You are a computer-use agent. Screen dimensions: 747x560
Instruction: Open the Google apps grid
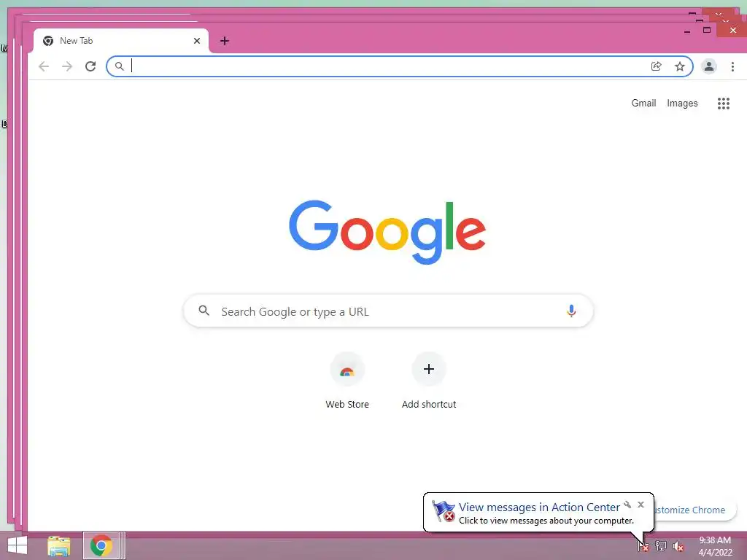coord(724,104)
